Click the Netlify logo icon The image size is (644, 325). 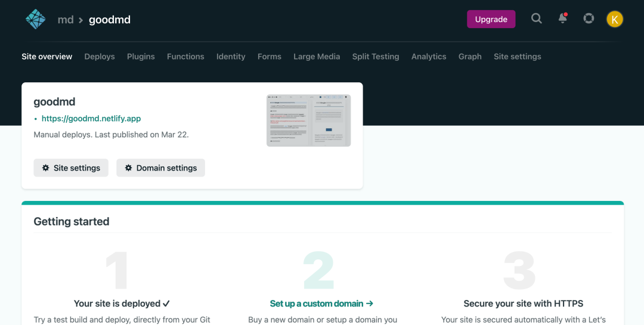(x=35, y=19)
